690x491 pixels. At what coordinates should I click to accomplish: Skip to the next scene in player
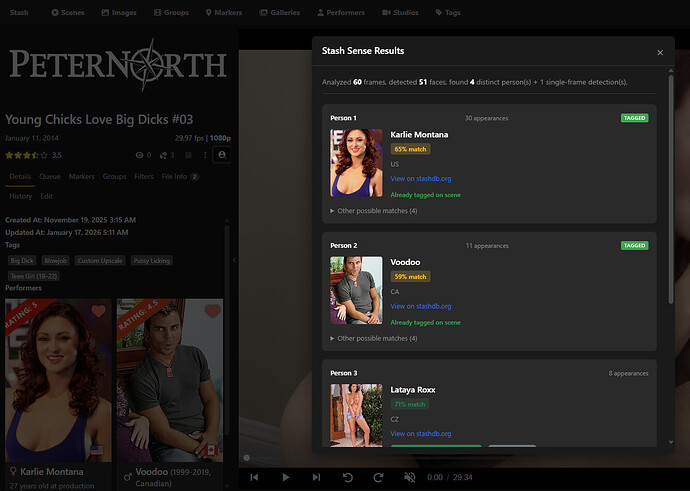click(316, 478)
